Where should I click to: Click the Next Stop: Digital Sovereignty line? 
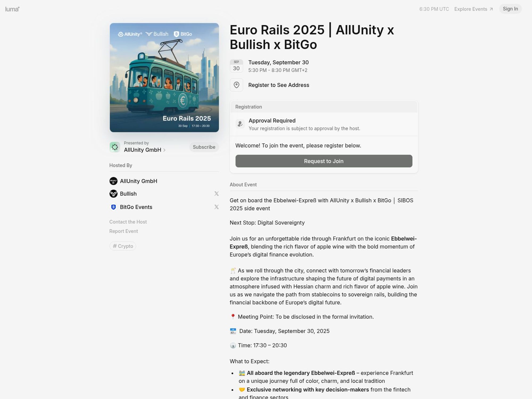click(267, 223)
